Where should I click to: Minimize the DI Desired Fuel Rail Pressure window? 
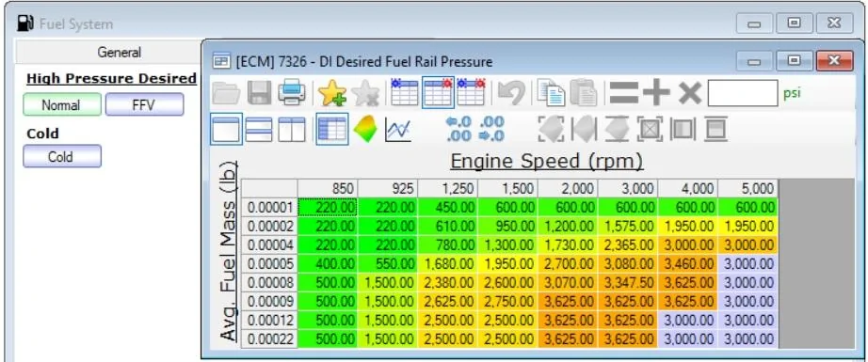[754, 61]
